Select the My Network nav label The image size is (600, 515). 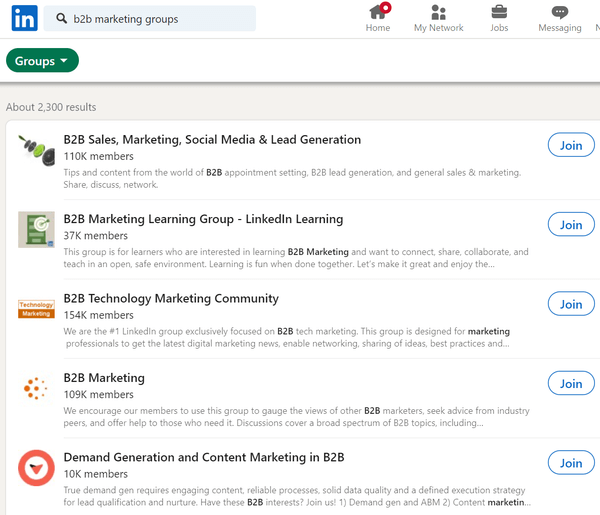coord(439,28)
